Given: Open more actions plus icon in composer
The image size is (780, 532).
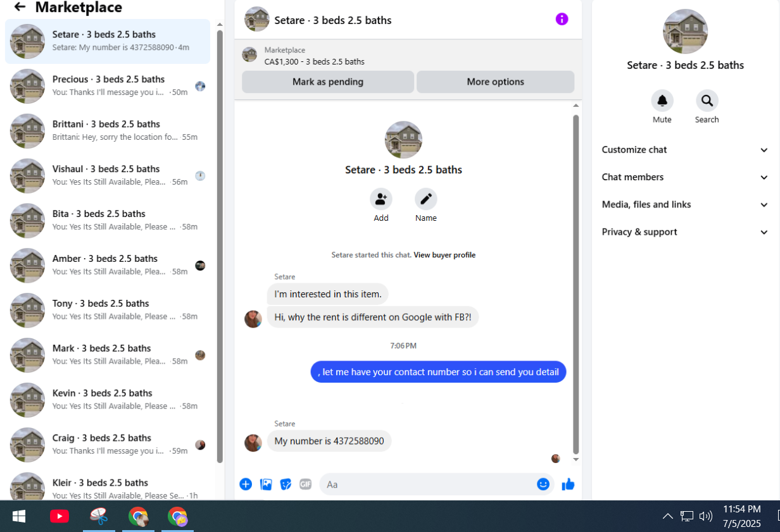Looking at the screenshot, I should (x=246, y=484).
